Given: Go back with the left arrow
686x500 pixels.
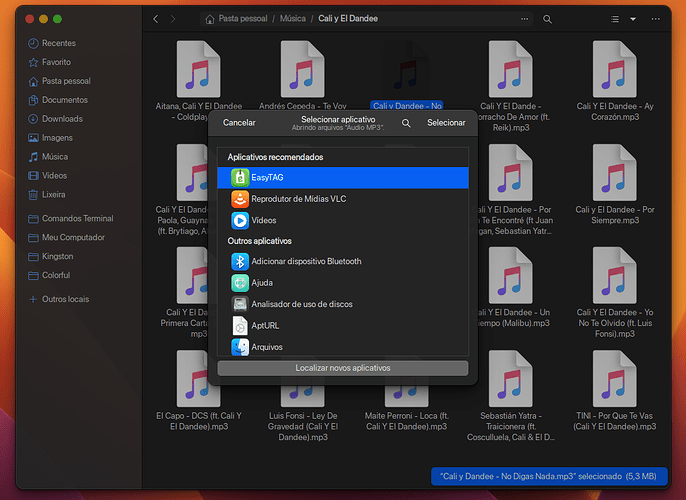Looking at the screenshot, I should tap(156, 19).
